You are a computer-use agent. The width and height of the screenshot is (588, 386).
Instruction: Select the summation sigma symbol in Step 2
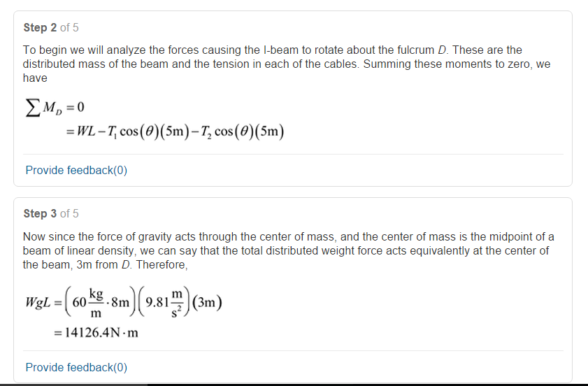33,108
